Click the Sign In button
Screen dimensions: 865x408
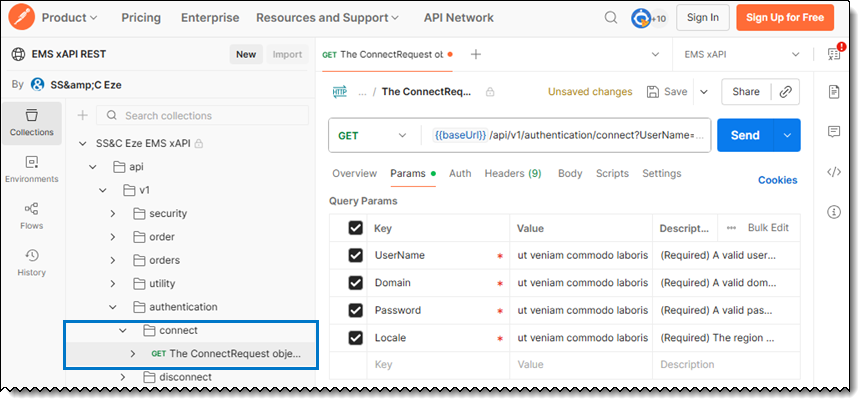pyautogui.click(x=703, y=18)
